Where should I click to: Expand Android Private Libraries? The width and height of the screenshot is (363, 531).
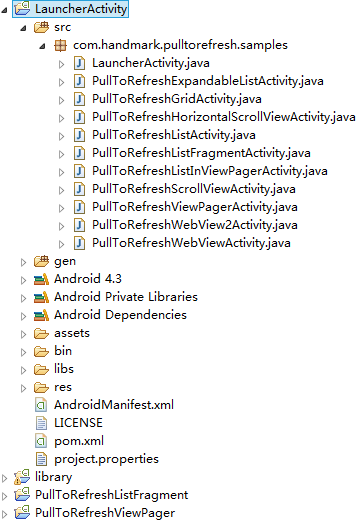(23, 298)
